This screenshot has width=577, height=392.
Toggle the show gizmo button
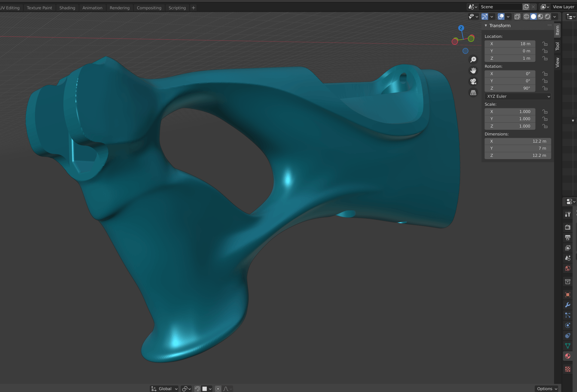point(484,17)
